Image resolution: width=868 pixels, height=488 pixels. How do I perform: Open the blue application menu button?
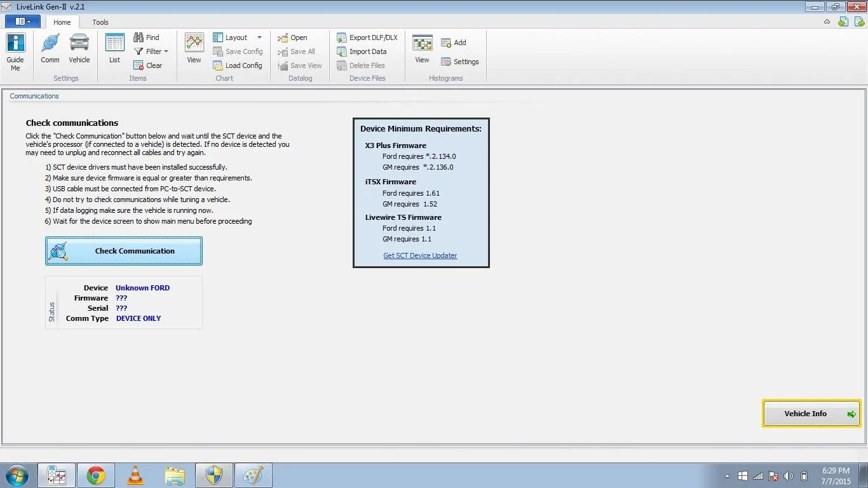click(23, 22)
